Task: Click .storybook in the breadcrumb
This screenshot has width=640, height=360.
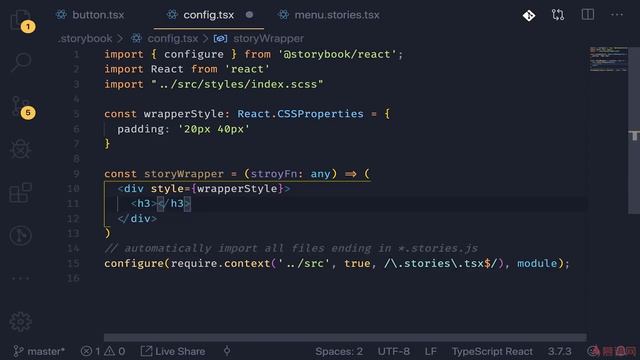Action: 85,38
